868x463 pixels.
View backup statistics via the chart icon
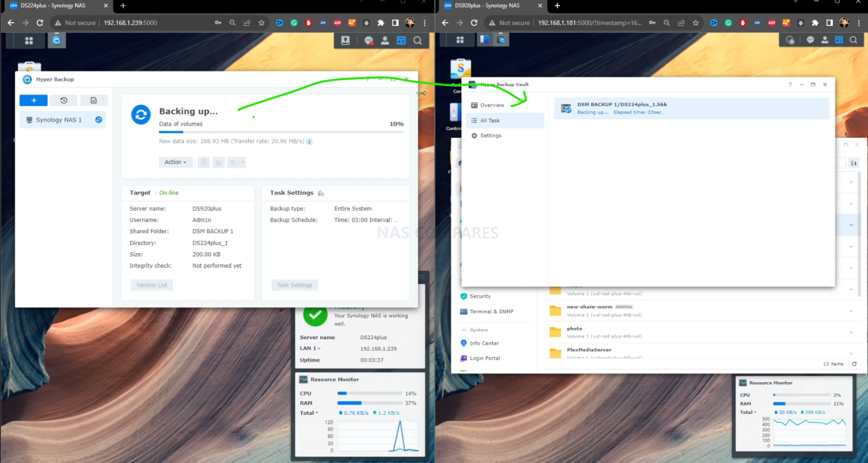click(219, 162)
